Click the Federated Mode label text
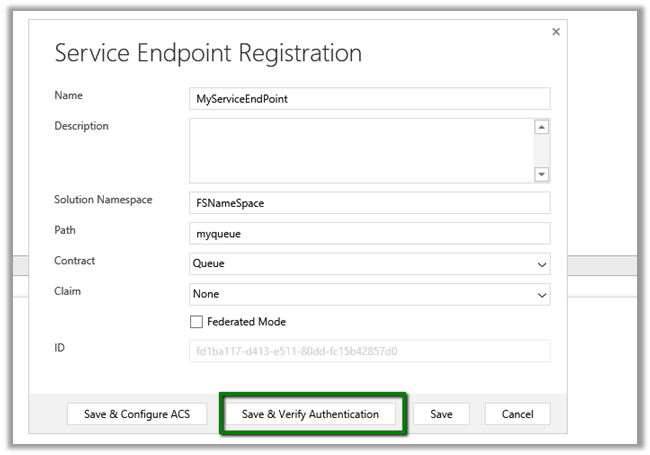Screen dimensions: 650x455 click(246, 322)
